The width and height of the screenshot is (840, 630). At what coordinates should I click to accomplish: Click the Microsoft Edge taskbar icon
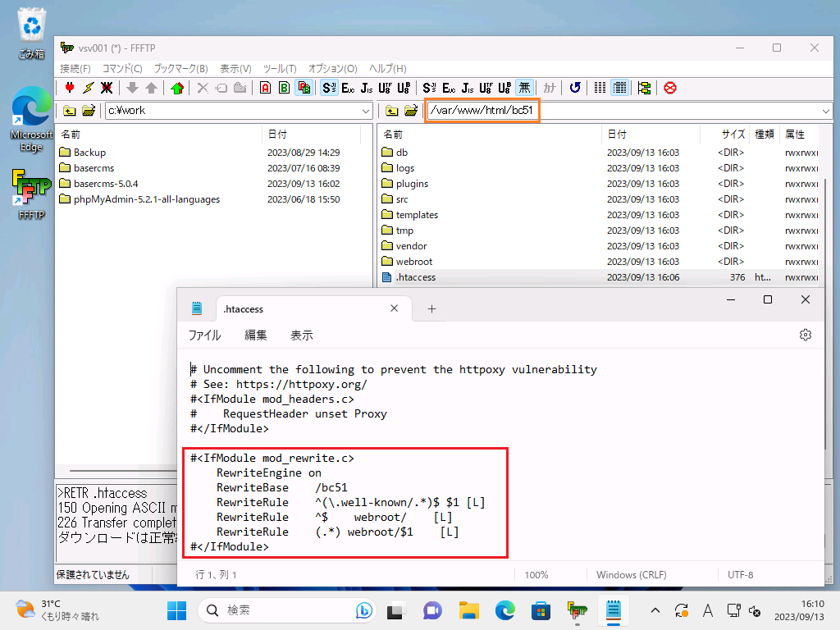click(x=504, y=610)
